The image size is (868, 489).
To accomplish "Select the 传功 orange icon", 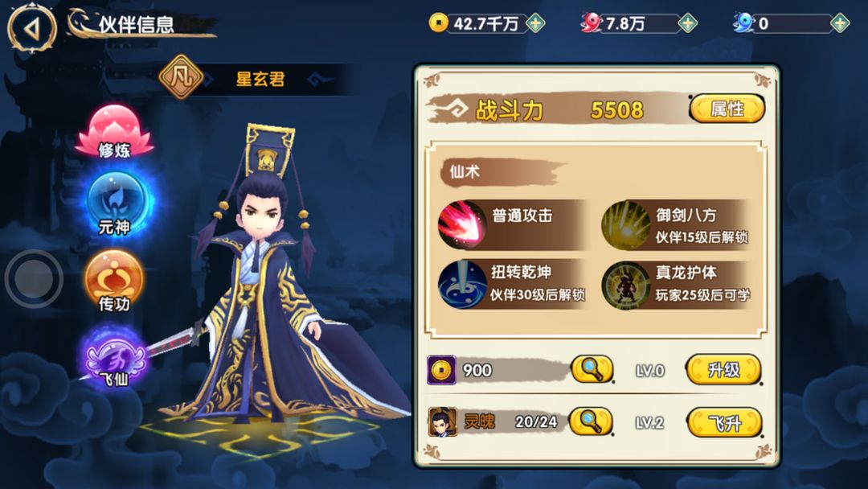I will coord(115,281).
